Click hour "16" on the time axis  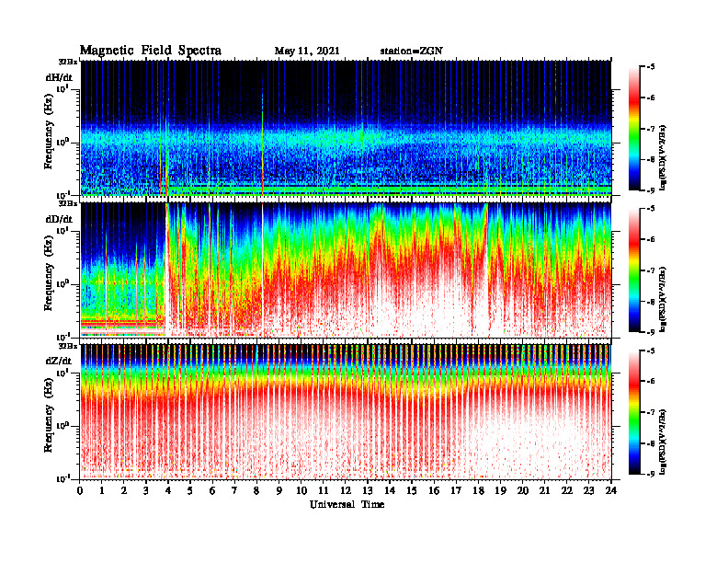(x=434, y=491)
